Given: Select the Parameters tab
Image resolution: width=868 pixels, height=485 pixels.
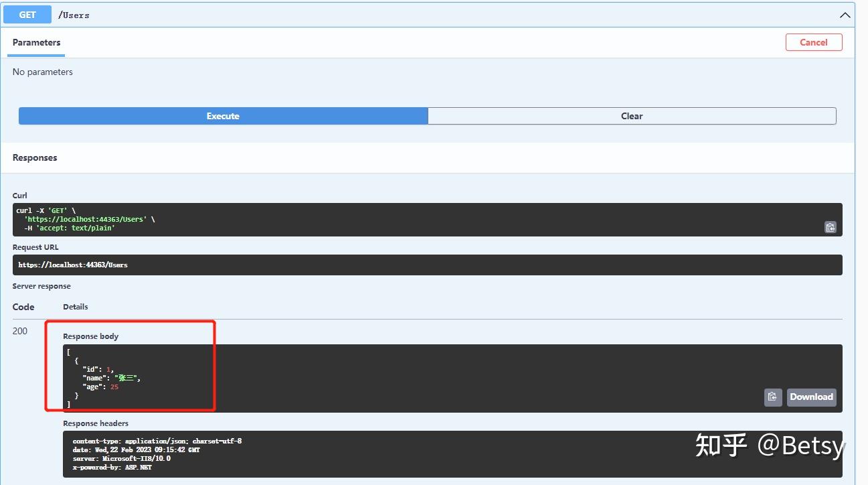Looking at the screenshot, I should [x=36, y=42].
